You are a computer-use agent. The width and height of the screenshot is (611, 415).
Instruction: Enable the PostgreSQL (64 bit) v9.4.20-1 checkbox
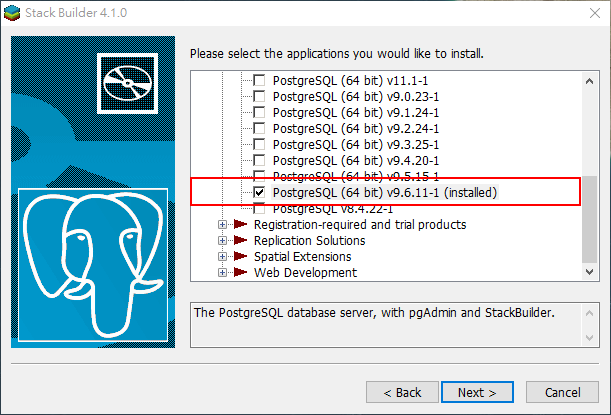pyautogui.click(x=259, y=161)
